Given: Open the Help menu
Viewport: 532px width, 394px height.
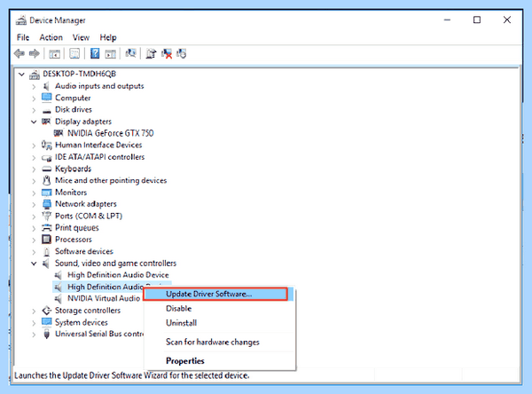Looking at the screenshot, I should tap(108, 37).
